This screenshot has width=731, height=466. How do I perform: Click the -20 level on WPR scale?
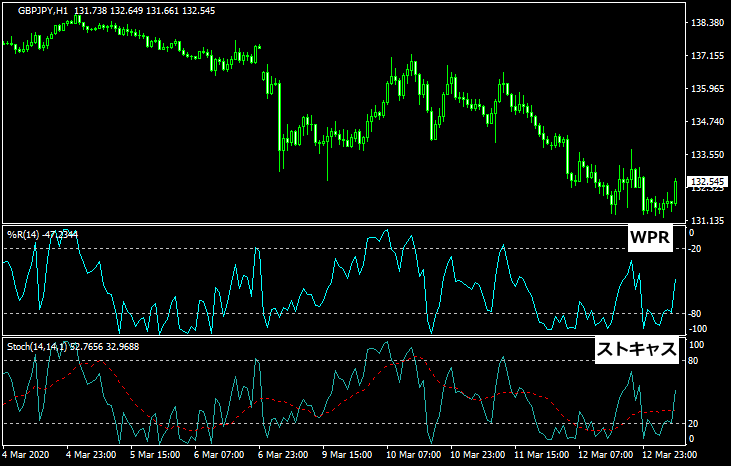click(x=697, y=248)
